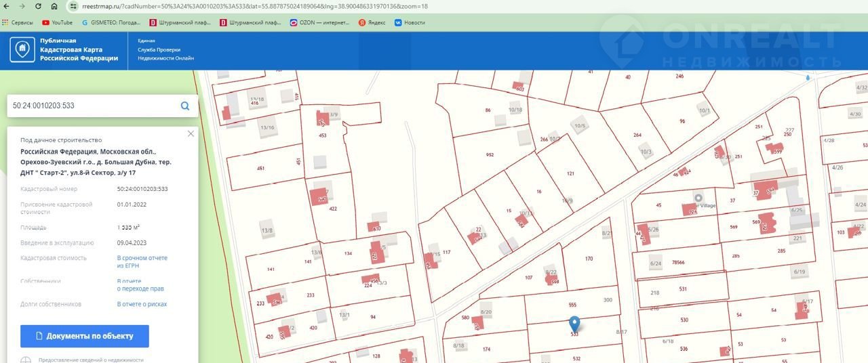The height and width of the screenshot is (363, 868).
Task: Open the YouTube bookmark
Action: point(57,22)
